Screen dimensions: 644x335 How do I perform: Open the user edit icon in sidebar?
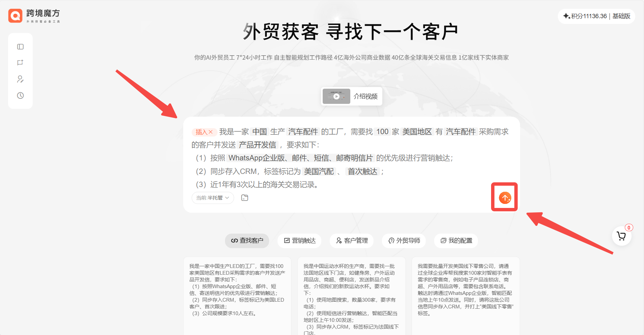click(20, 79)
